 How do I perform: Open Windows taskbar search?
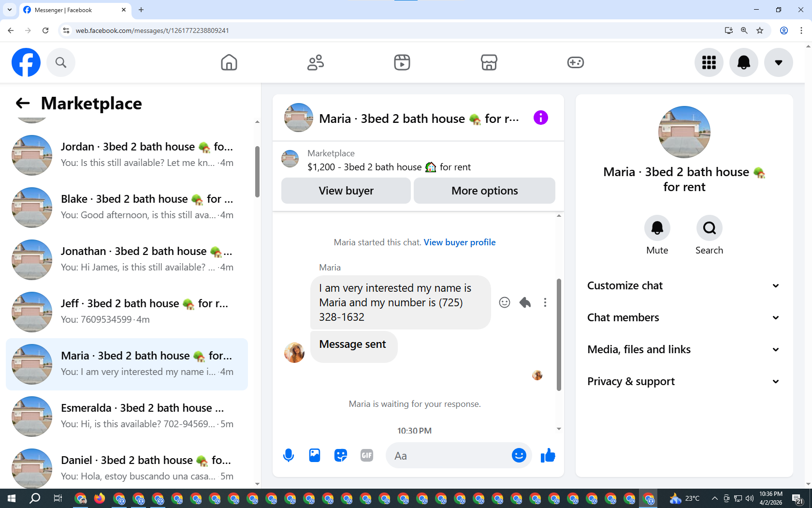35,498
